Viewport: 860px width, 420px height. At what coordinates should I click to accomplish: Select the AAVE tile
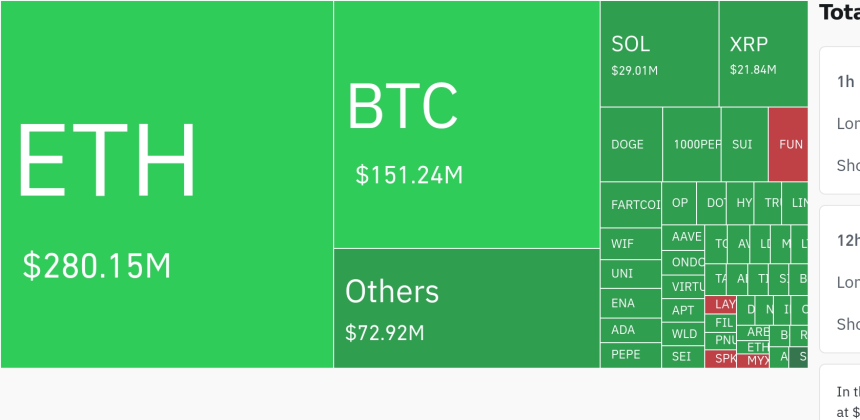click(x=683, y=237)
